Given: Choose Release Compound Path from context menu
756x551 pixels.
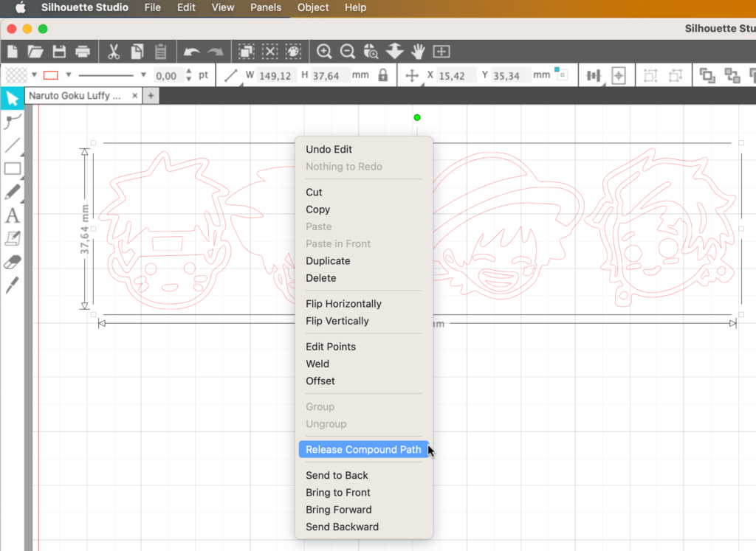Looking at the screenshot, I should [x=363, y=450].
